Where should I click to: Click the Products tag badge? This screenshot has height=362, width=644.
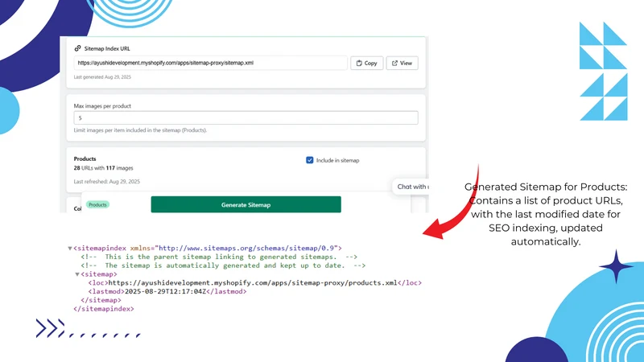(97, 204)
